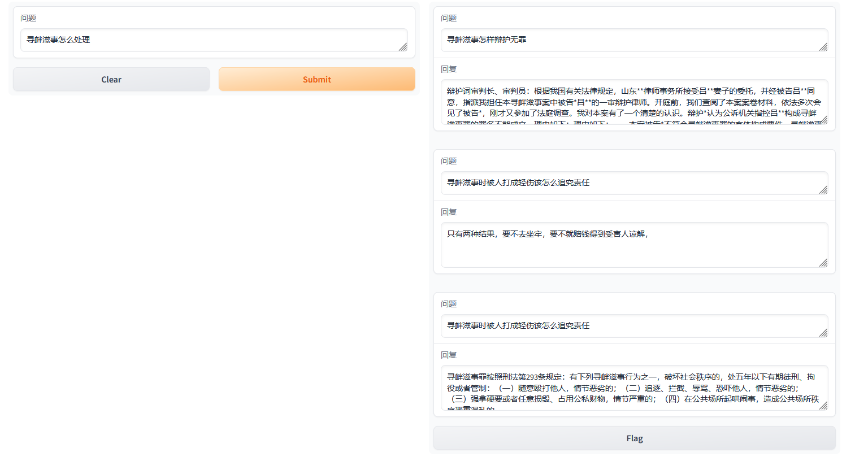This screenshot has width=868, height=461.
Task: Click resize handle of the 辩护词审判长 reply box
Action: (x=823, y=120)
